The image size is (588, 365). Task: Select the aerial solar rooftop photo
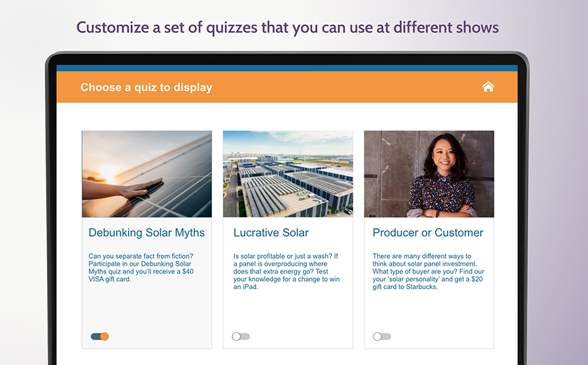[x=288, y=174]
